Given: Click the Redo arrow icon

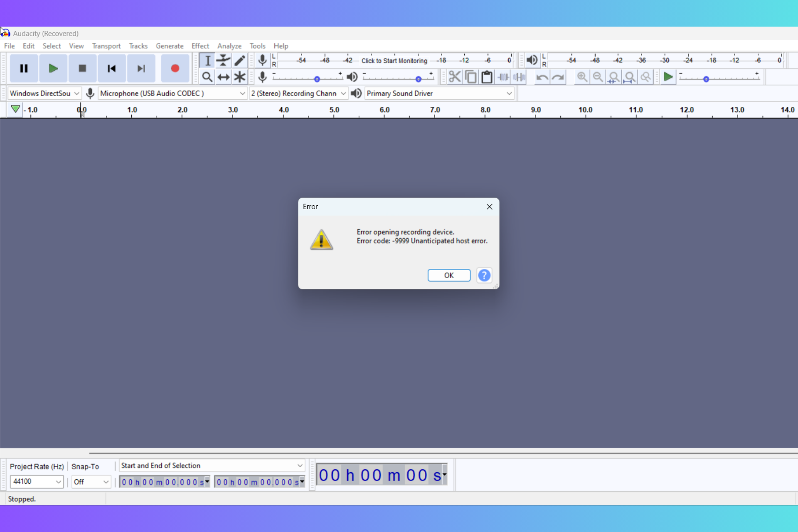Looking at the screenshot, I should (558, 77).
